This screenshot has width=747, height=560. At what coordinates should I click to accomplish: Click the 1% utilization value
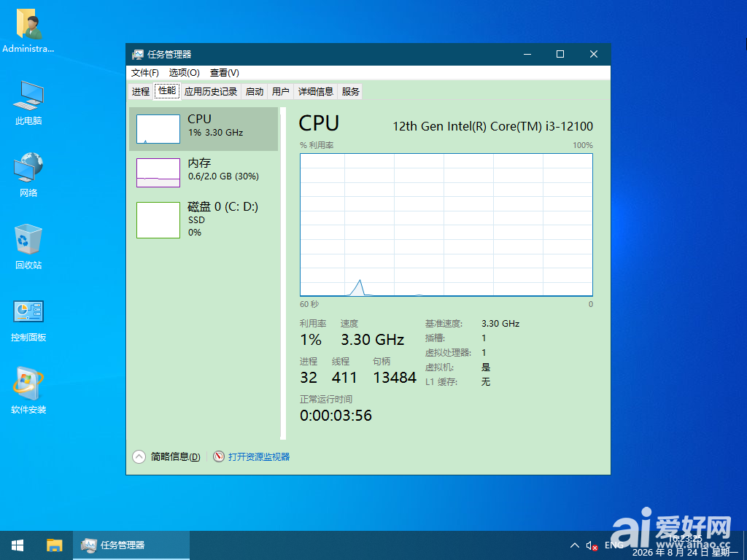click(311, 340)
